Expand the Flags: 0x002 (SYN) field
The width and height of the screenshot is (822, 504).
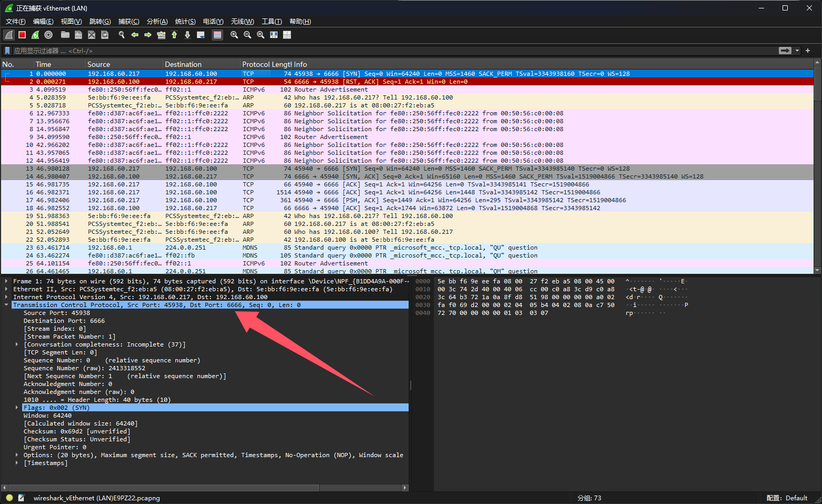coord(17,408)
